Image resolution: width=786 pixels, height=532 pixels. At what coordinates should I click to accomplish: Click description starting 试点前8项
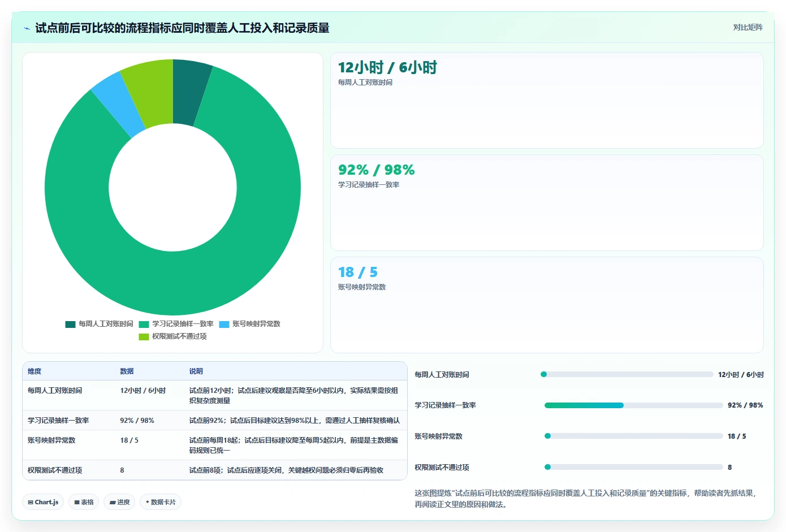286,470
